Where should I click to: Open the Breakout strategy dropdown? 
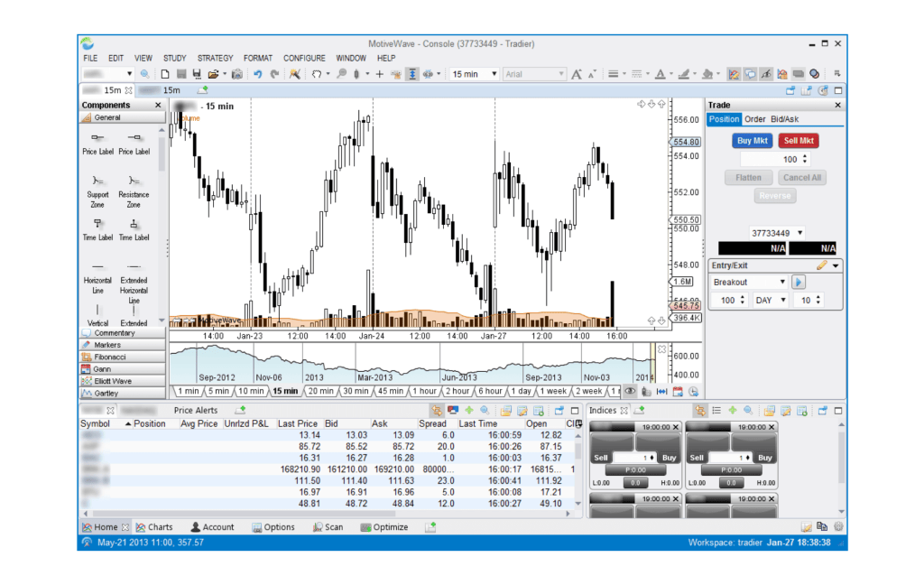click(x=748, y=282)
